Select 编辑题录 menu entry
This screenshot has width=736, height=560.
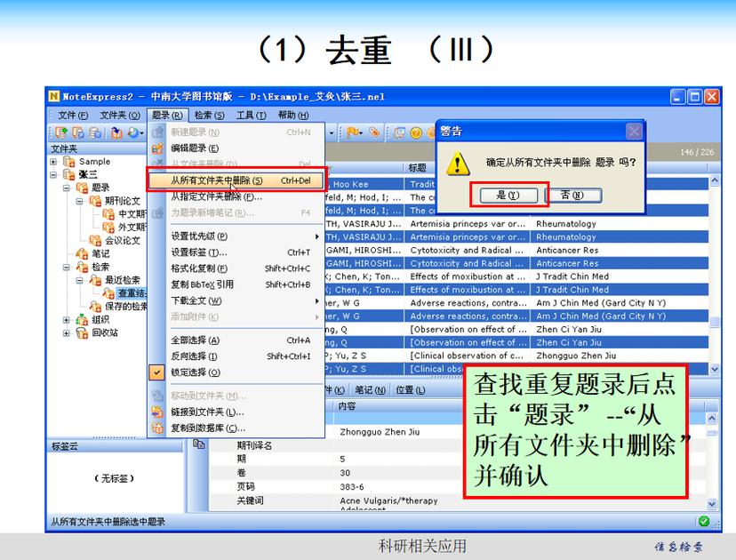pos(194,148)
